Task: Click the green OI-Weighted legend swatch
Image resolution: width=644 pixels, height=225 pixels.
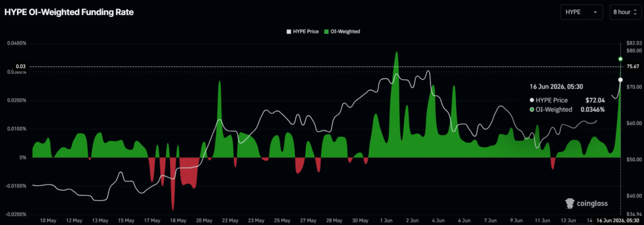Action: pyautogui.click(x=327, y=32)
